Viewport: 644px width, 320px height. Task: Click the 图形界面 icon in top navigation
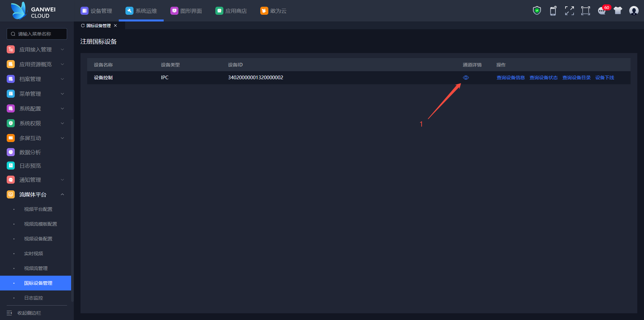pyautogui.click(x=174, y=11)
